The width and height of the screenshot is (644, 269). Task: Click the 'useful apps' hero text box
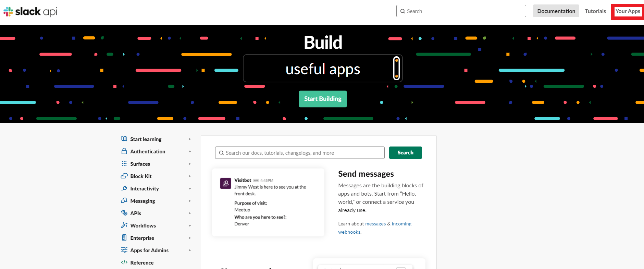pos(323,68)
